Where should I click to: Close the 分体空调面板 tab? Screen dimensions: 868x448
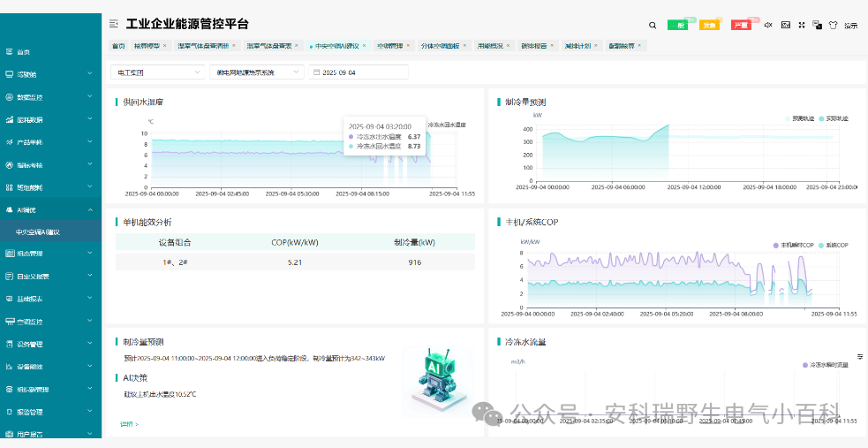[x=464, y=45]
